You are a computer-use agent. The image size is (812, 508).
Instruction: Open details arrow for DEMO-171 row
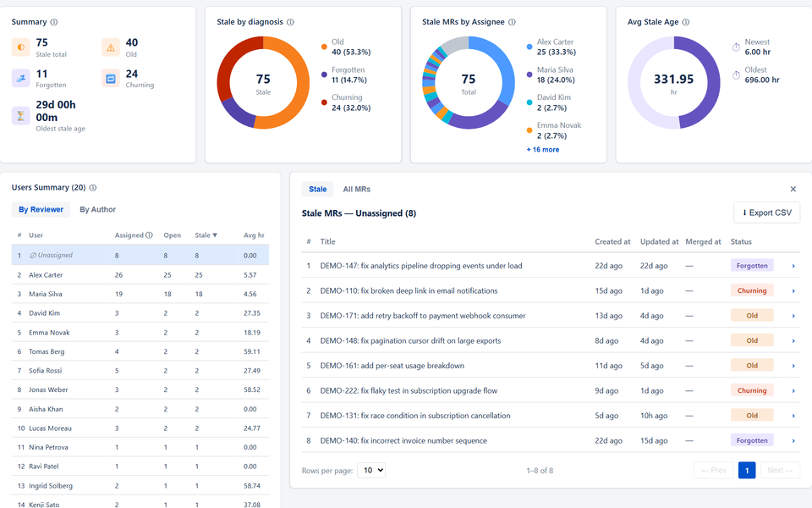[x=793, y=316]
